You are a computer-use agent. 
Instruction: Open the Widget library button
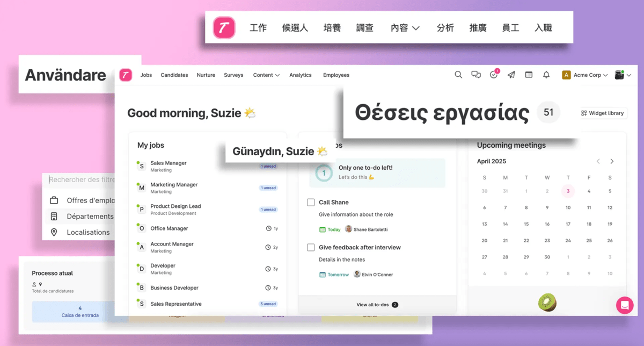pos(603,113)
